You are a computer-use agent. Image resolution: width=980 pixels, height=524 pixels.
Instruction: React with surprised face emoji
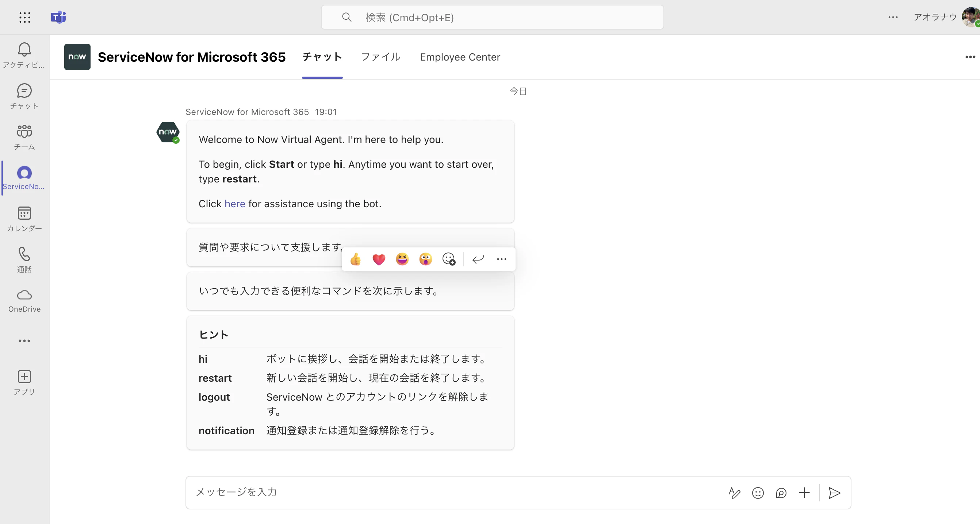coord(425,259)
